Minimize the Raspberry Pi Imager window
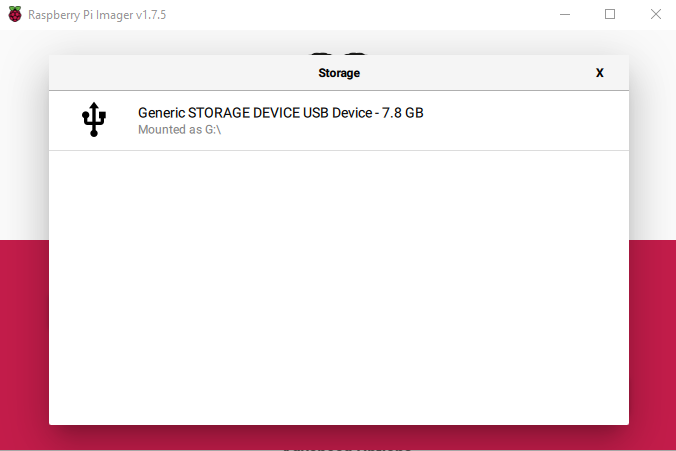676x451 pixels. (565, 14)
